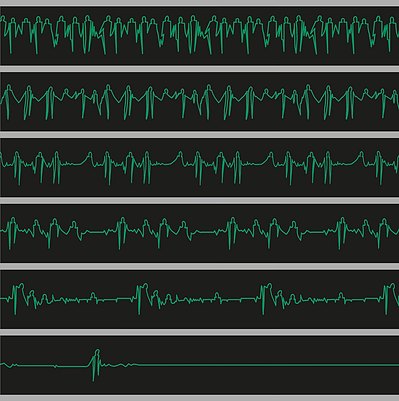Click the lone spike in the bottom strip
This screenshot has width=399, height=401.
point(96,365)
